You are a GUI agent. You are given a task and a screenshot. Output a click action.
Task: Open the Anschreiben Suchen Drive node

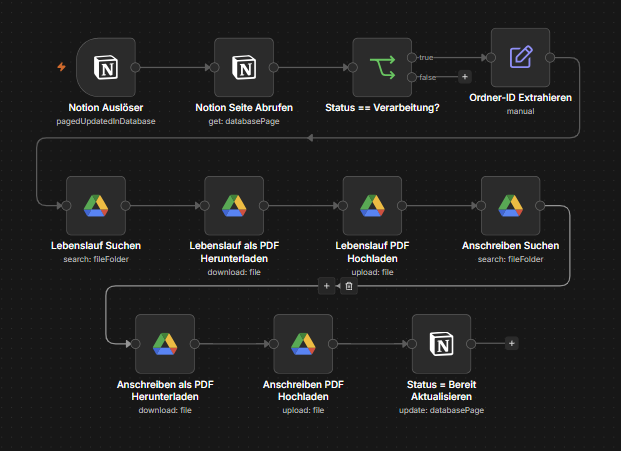pos(511,206)
